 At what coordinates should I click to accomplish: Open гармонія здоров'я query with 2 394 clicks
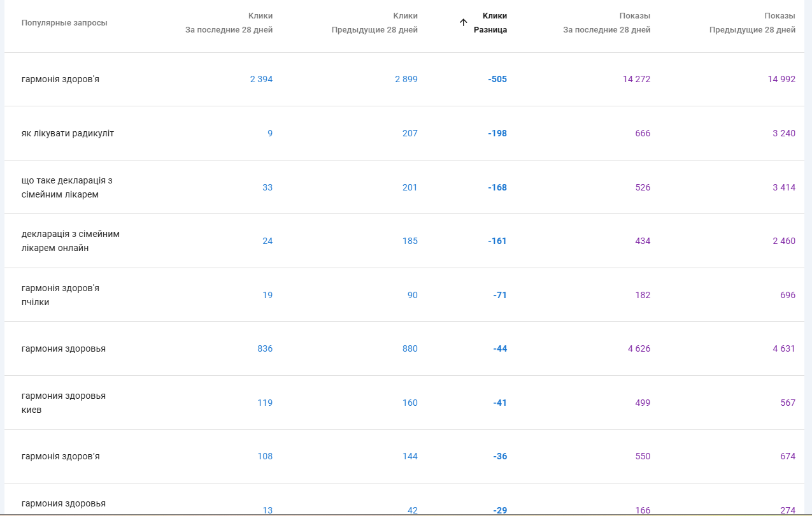point(61,79)
